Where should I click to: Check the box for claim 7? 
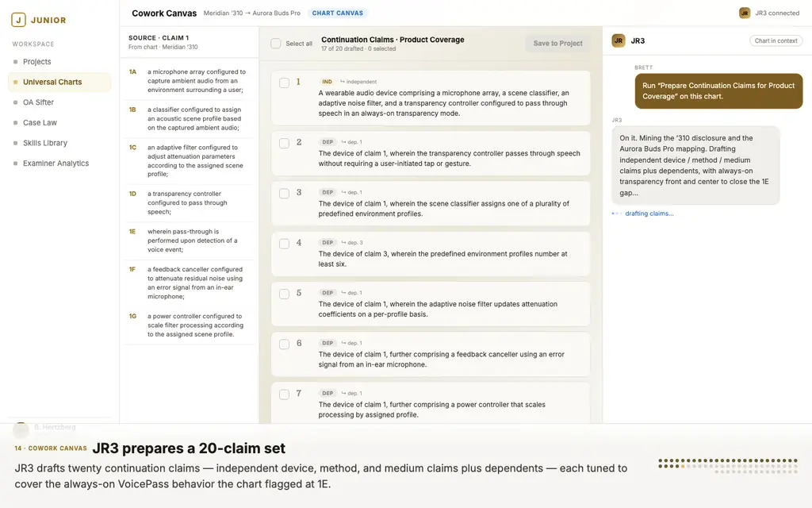pyautogui.click(x=285, y=394)
